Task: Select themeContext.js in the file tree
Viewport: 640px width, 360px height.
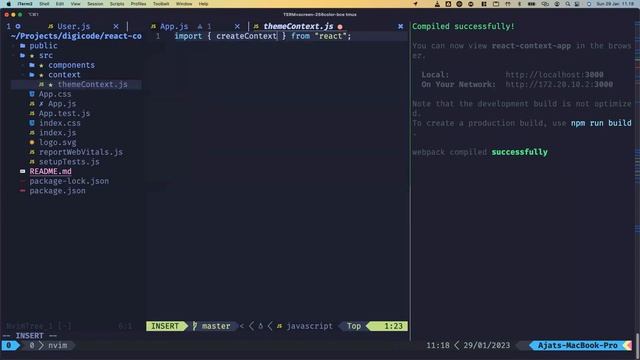Action: (93, 84)
